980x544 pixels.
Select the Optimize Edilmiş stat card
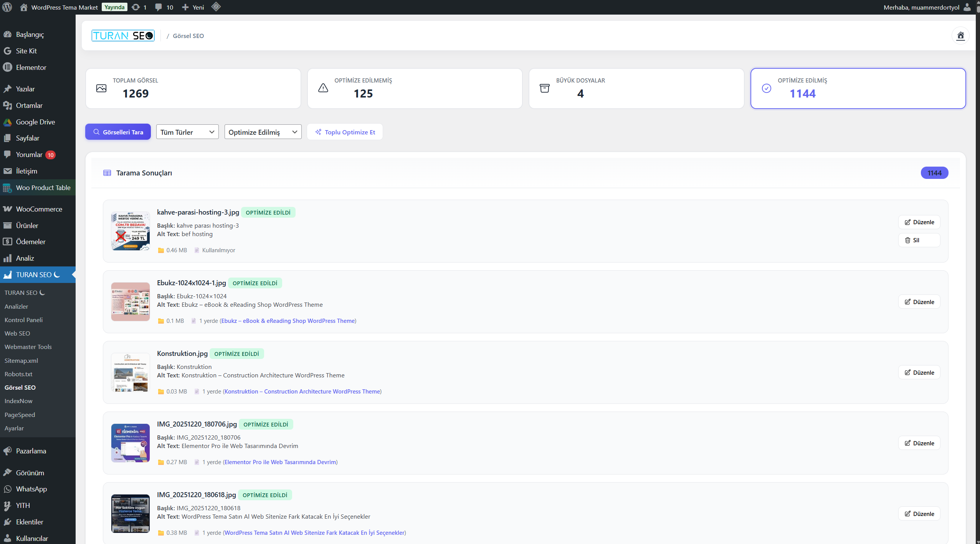(x=858, y=88)
